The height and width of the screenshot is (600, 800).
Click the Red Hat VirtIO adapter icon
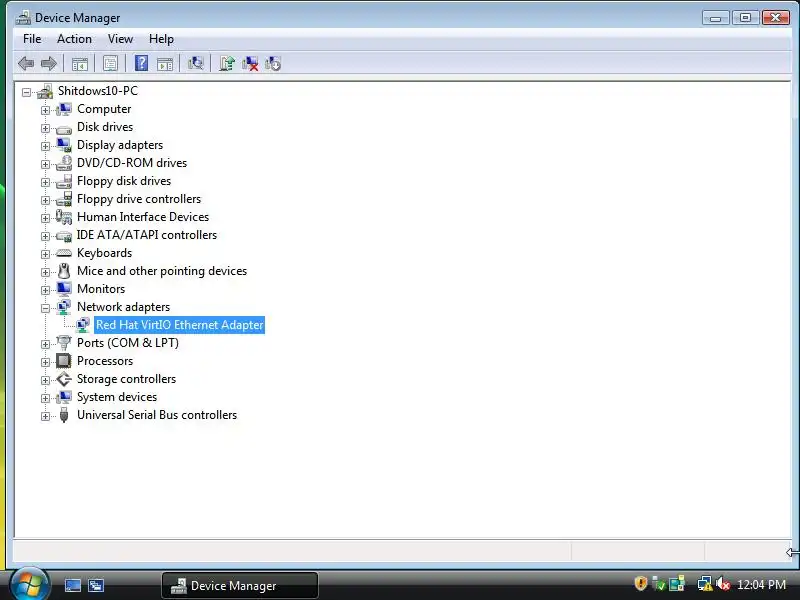pyautogui.click(x=83, y=325)
